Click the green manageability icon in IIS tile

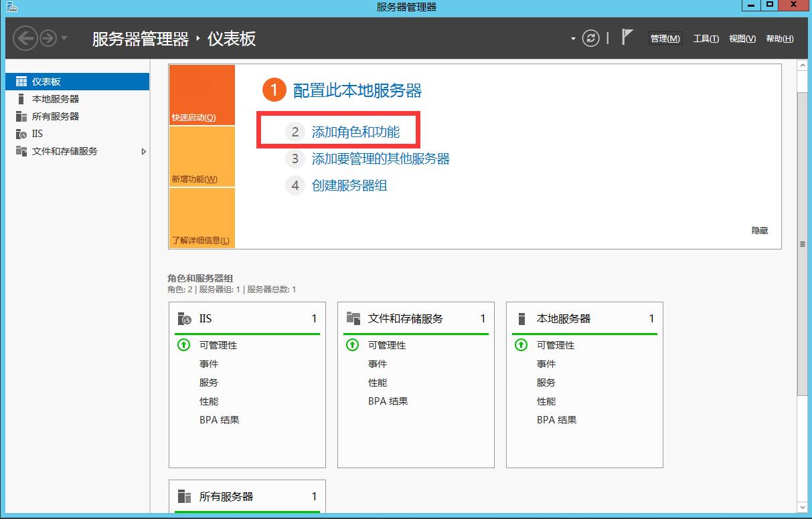[183, 345]
